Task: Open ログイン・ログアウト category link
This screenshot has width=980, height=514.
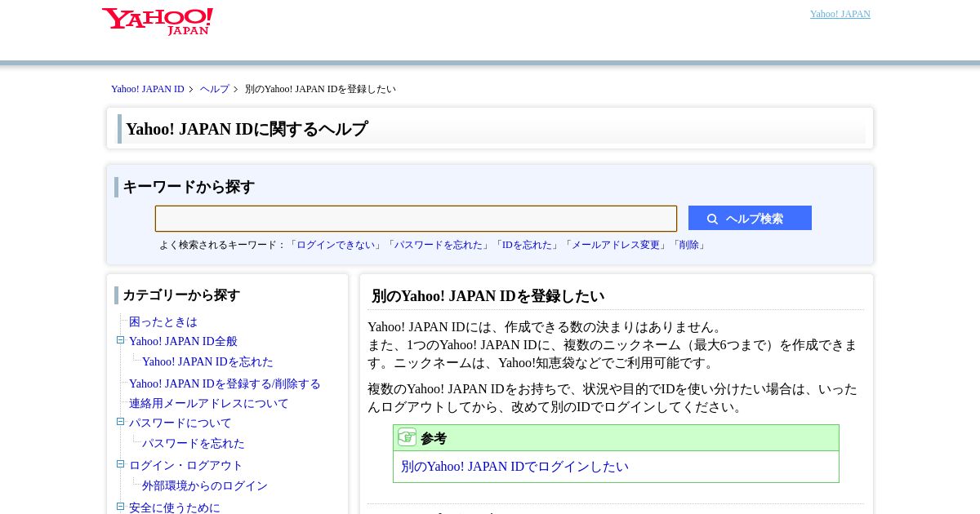Action: [x=186, y=466]
